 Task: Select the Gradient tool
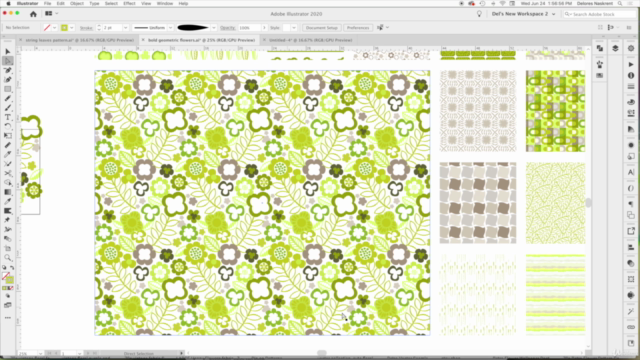(x=8, y=192)
